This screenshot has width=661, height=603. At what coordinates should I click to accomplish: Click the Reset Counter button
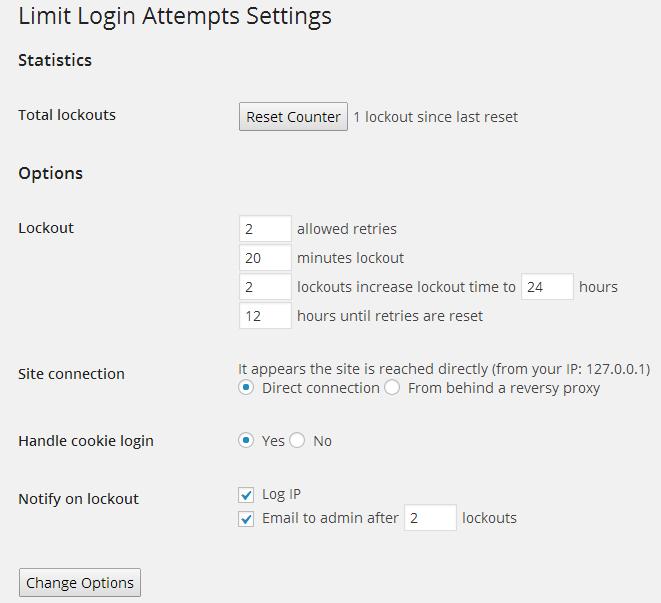tap(293, 117)
